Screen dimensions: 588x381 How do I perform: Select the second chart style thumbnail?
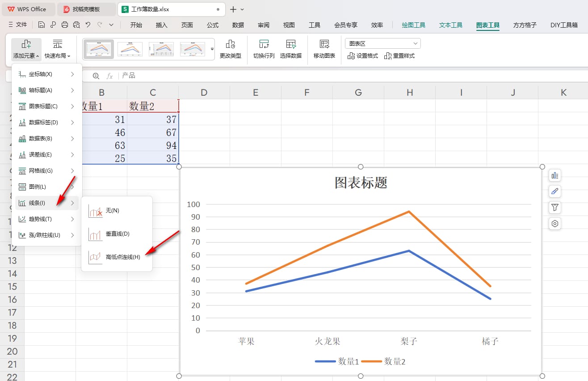coord(130,49)
